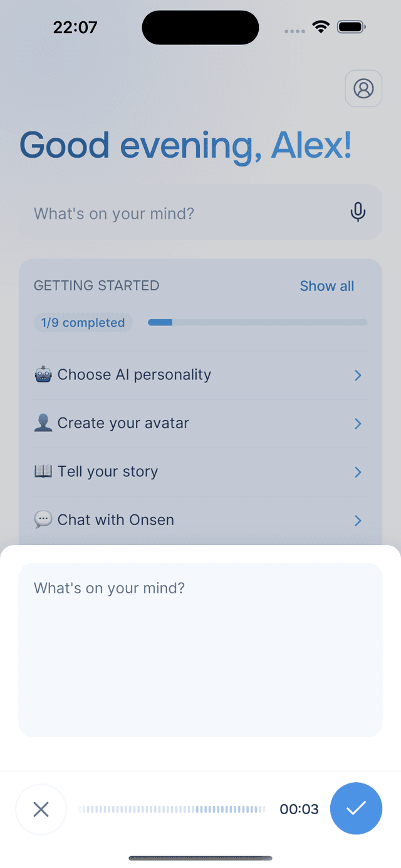Expand the Tell your story chevron
Viewport: 401px width, 868px height.
[x=358, y=472]
